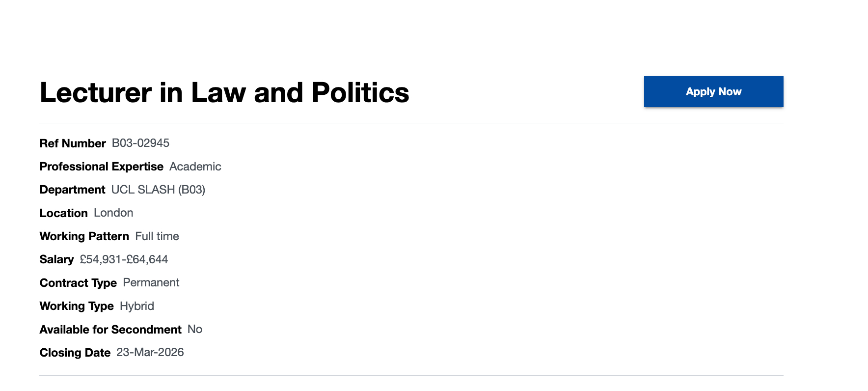Click the Permanent contract value
The height and width of the screenshot is (391, 868).
tap(151, 282)
